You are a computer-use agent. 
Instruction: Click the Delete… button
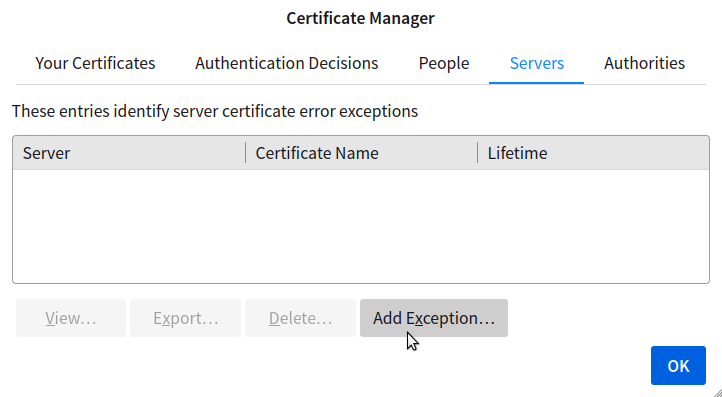(300, 318)
